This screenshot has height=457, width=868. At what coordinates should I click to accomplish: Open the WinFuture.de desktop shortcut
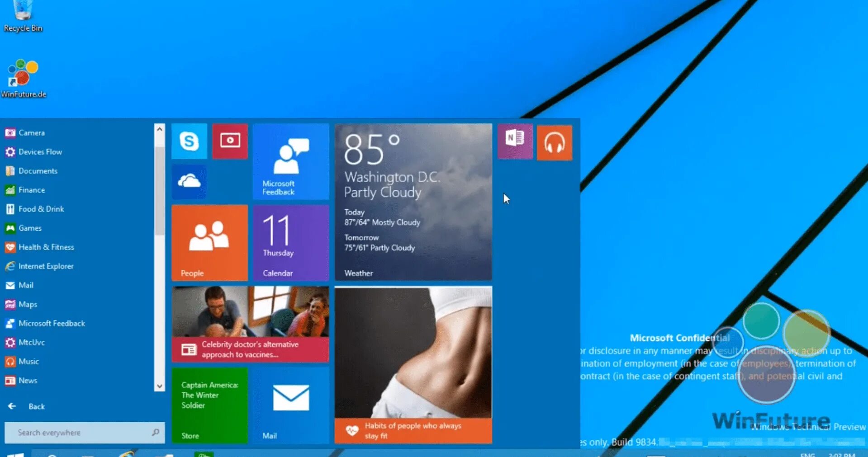point(24,79)
